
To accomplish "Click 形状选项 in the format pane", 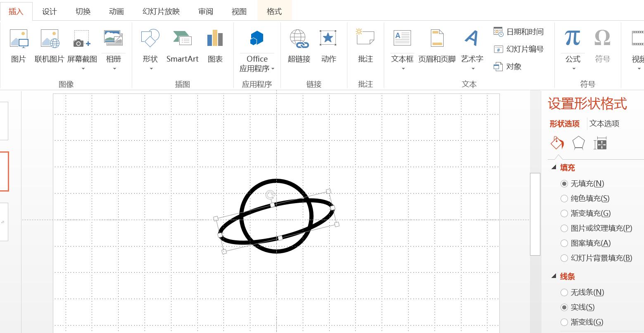I will coord(564,123).
